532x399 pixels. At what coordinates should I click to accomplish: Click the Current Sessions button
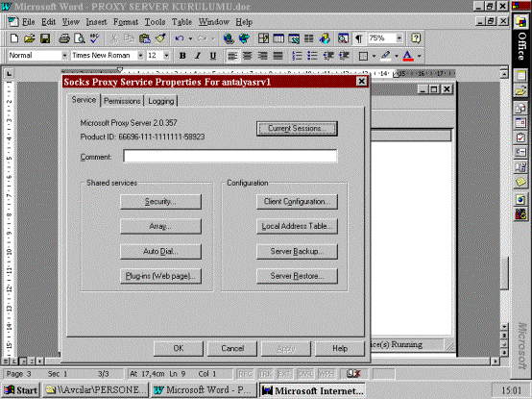point(297,129)
